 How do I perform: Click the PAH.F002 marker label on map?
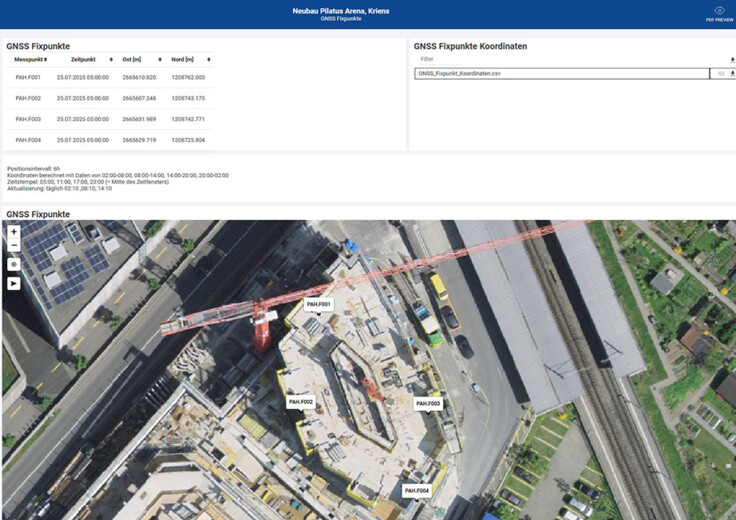(301, 402)
